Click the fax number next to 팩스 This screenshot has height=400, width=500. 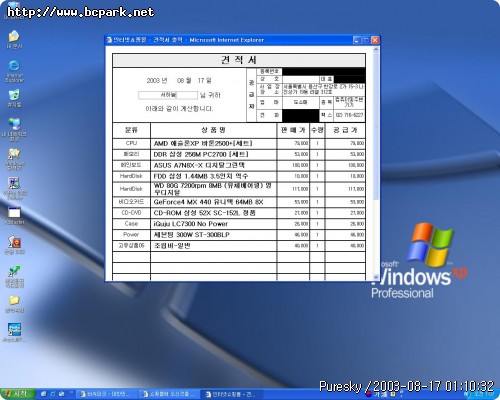[349, 115]
